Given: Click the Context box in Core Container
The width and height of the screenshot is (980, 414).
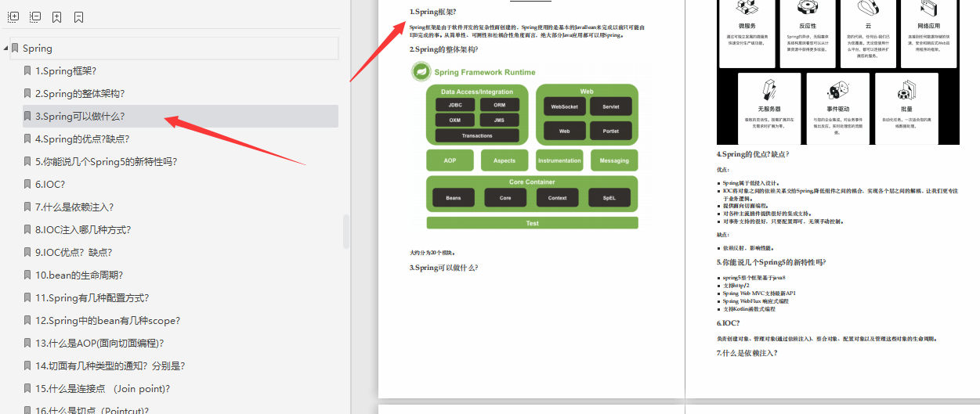Looking at the screenshot, I should coord(557,198).
